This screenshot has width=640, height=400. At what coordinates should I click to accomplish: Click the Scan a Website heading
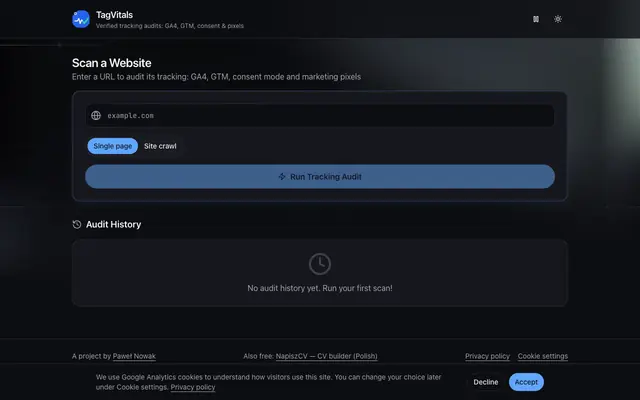click(111, 63)
